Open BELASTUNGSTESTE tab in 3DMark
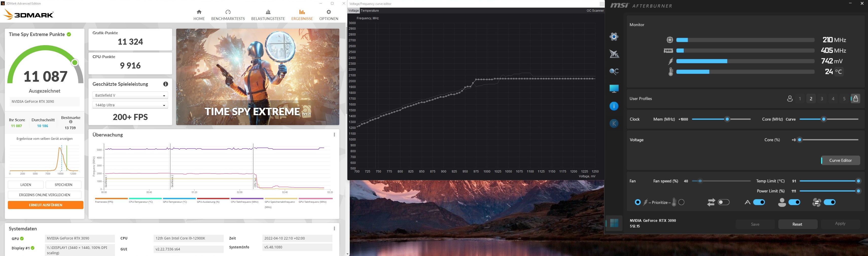 [268, 15]
